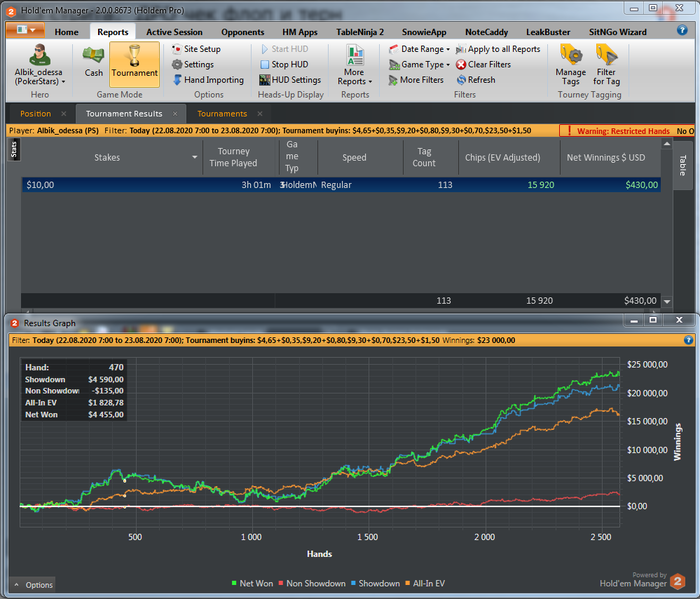
Task: Open the vertical Stats side panel
Action: coord(14,150)
